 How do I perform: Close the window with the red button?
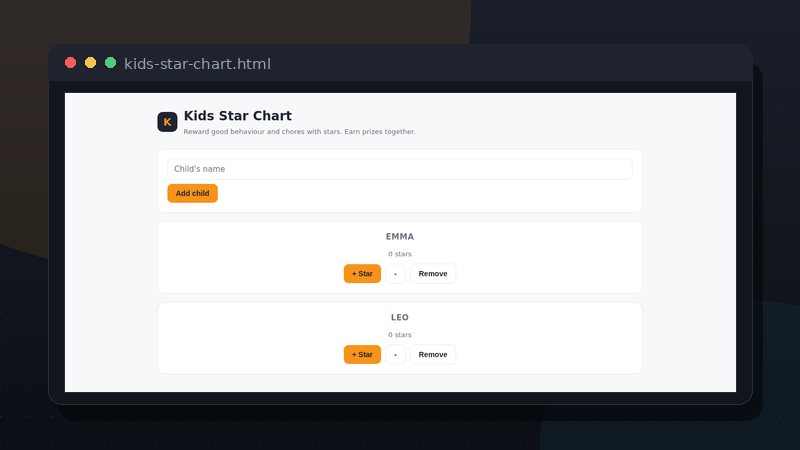[x=70, y=63]
